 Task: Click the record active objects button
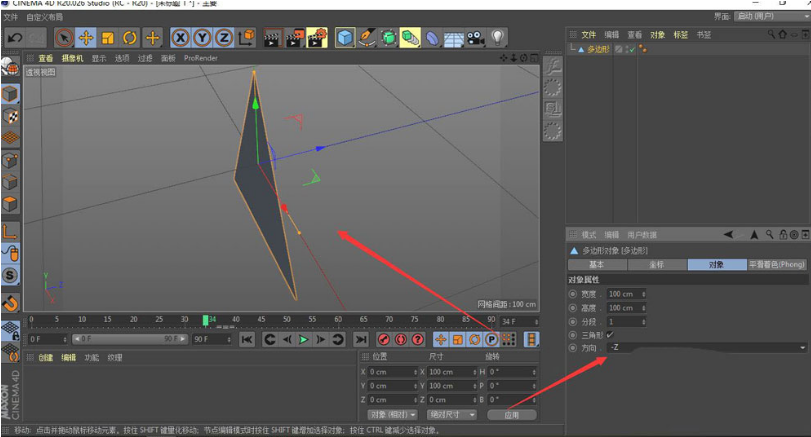tap(385, 340)
